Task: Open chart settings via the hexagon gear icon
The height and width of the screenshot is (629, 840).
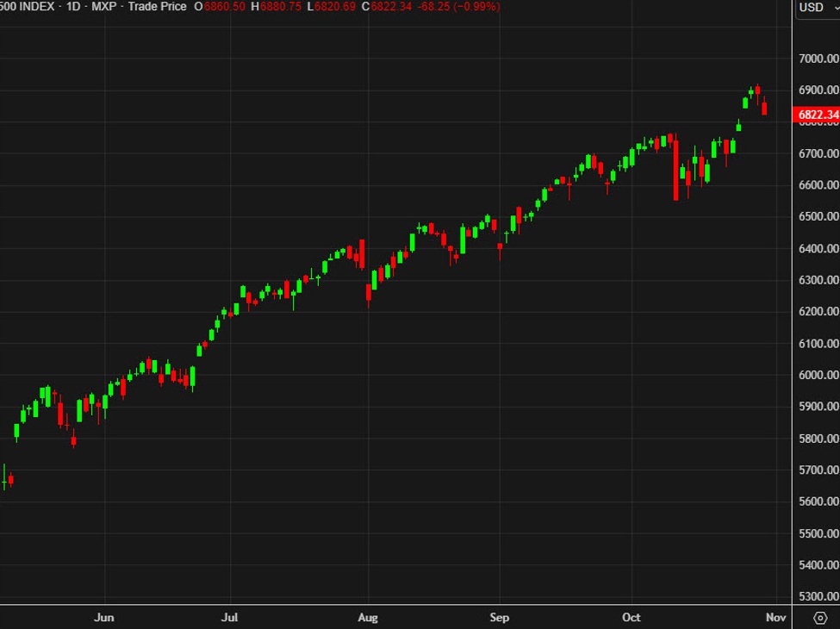Action: pos(818,617)
